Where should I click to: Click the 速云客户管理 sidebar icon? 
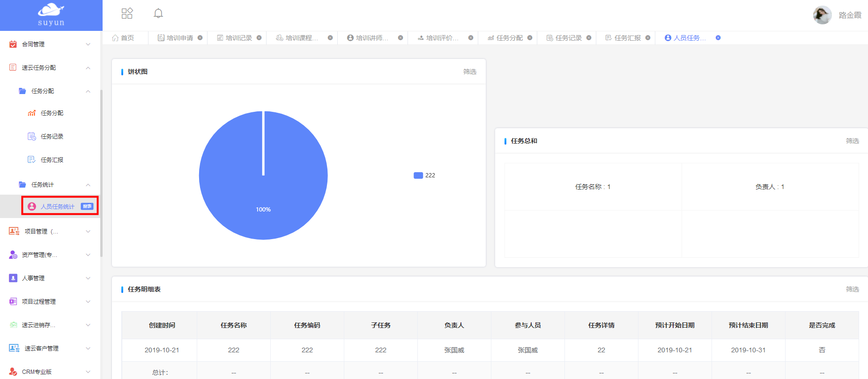[x=14, y=348]
